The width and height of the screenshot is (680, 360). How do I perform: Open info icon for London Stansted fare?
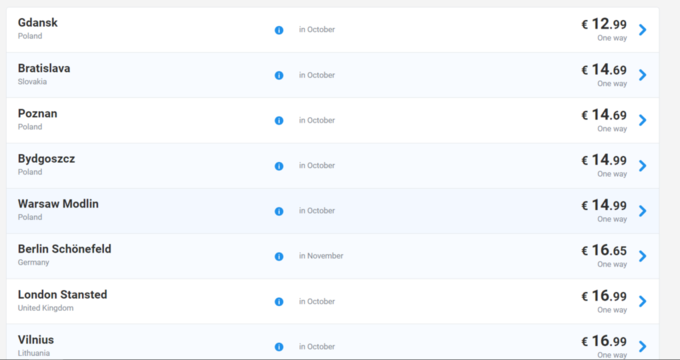coord(279,301)
